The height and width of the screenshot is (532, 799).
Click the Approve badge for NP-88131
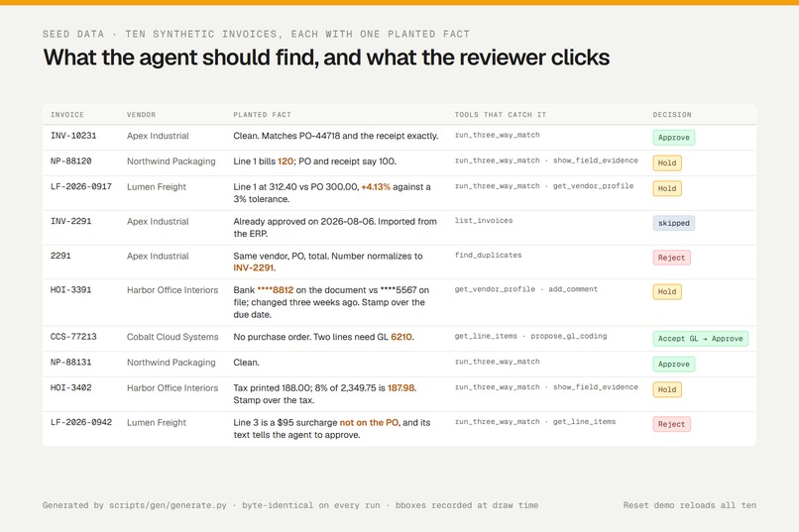pyautogui.click(x=674, y=364)
